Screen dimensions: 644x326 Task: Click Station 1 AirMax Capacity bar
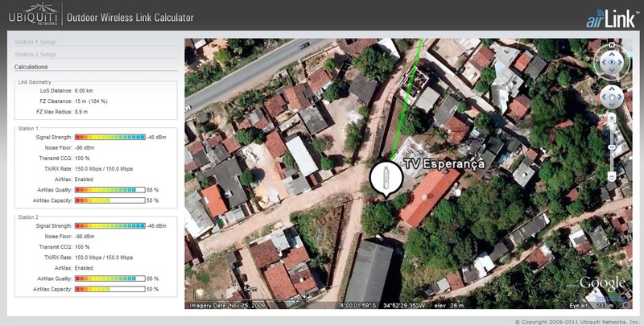point(110,200)
